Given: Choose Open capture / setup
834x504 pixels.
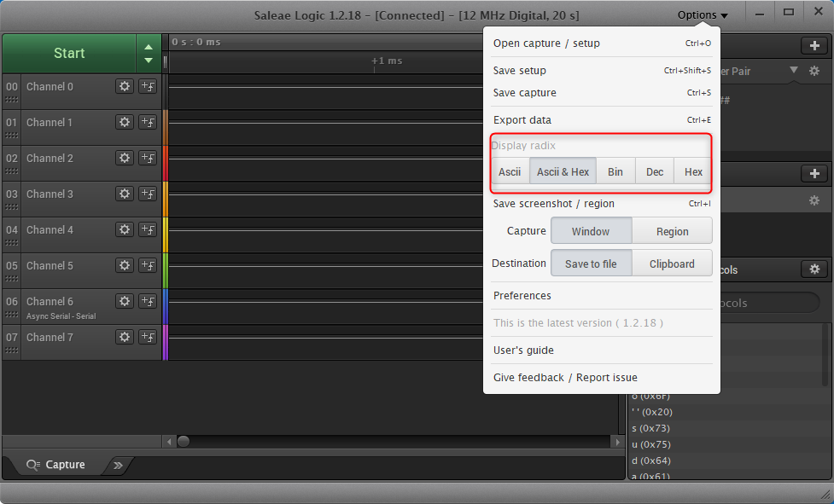Looking at the screenshot, I should 602,43.
